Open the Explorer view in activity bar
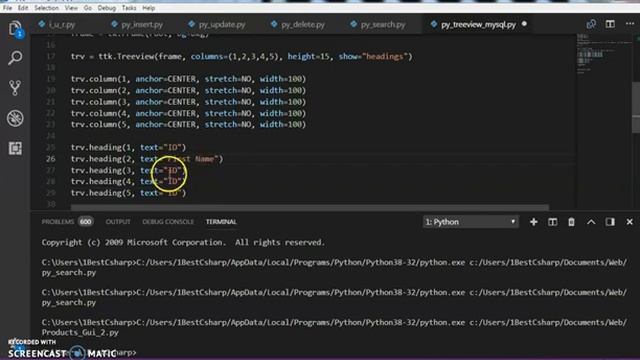The height and width of the screenshot is (360, 640). pyautogui.click(x=15, y=29)
